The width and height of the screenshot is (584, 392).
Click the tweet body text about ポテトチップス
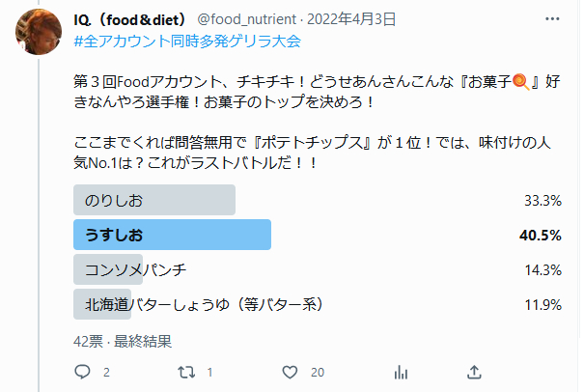click(x=312, y=153)
